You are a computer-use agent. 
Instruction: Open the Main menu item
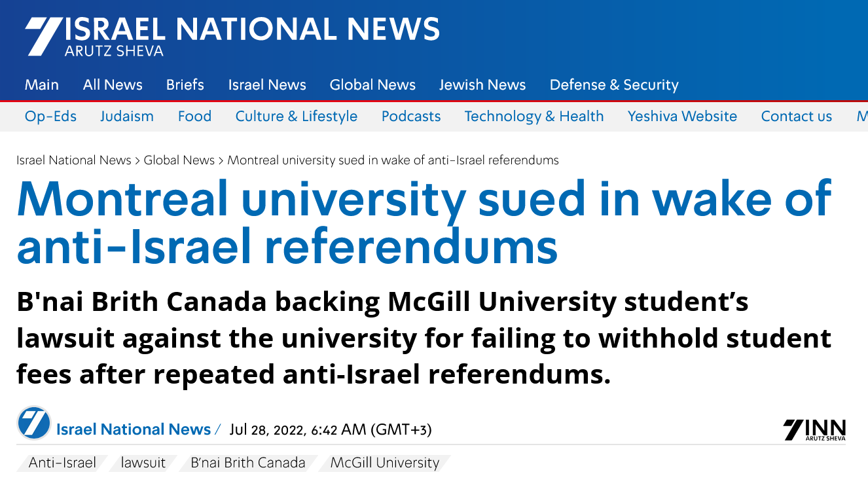click(x=42, y=85)
